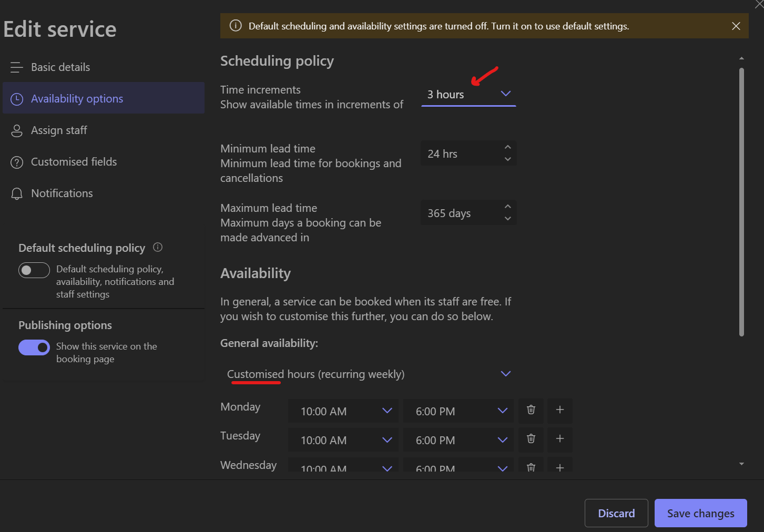Screen dimensions: 764x532
Task: Add another time slot for Monday
Action: tap(560, 410)
